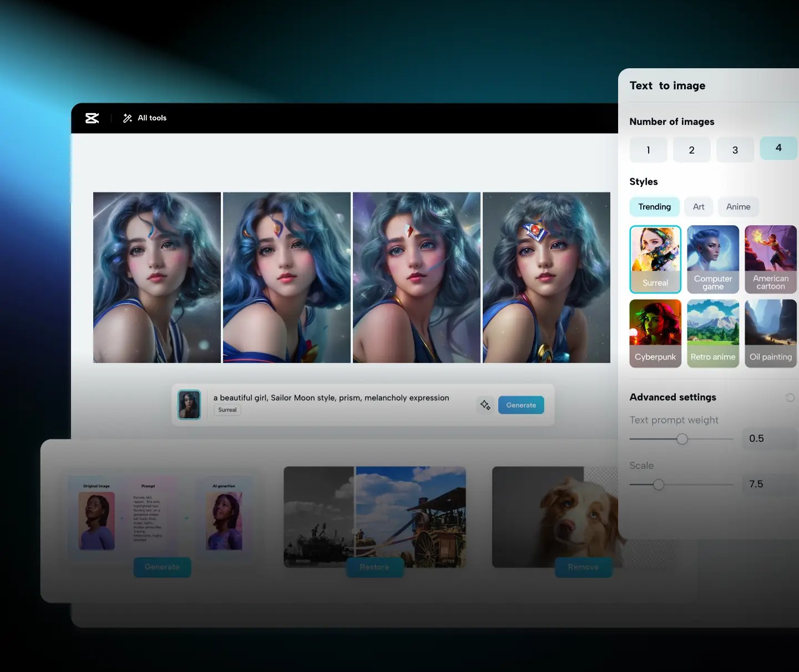
Task: Click the Text to image panel title
Action: 667,85
